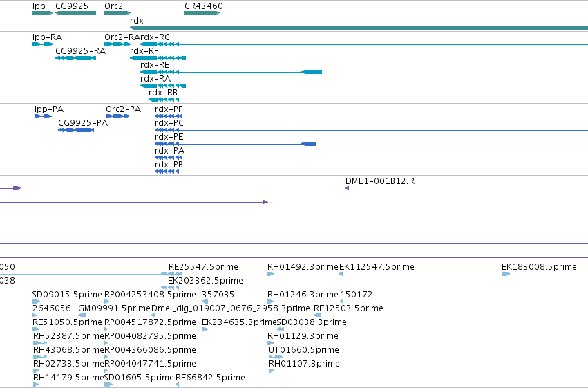This screenshot has height=388, width=588.
Task: Click the RE66842.5prime EST
Action: [381, 385]
